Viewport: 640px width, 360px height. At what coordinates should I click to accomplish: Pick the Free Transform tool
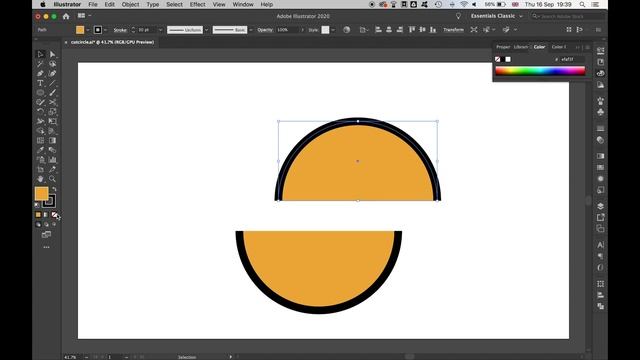click(53, 122)
